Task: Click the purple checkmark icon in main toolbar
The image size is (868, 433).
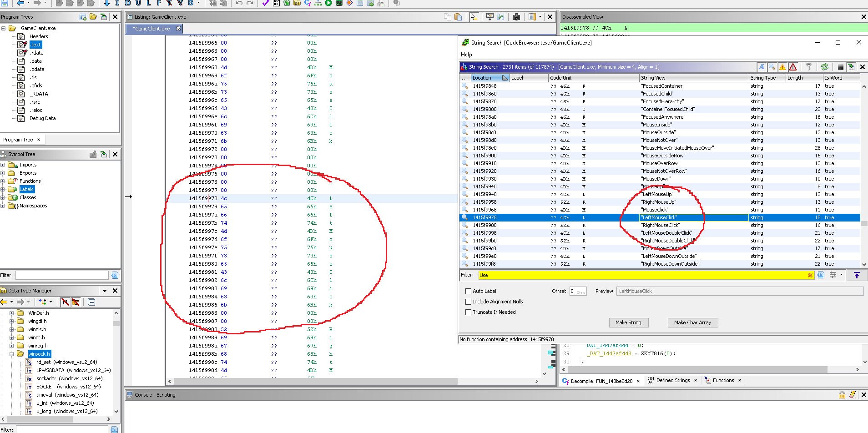Action: pos(266,3)
